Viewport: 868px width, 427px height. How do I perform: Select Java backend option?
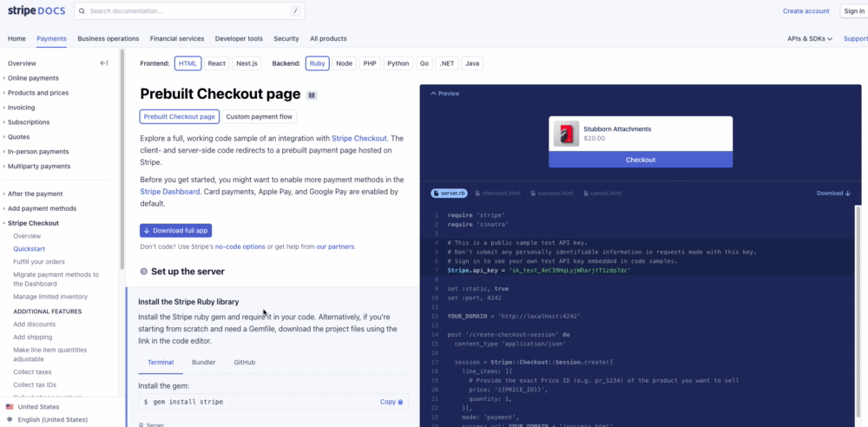click(x=472, y=63)
